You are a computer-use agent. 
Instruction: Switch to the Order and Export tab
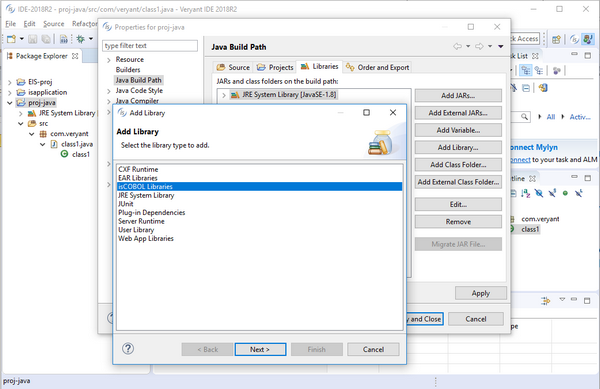pos(377,67)
